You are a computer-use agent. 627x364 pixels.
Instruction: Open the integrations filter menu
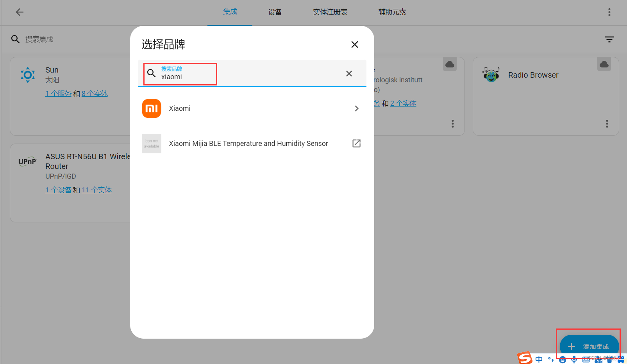point(609,39)
